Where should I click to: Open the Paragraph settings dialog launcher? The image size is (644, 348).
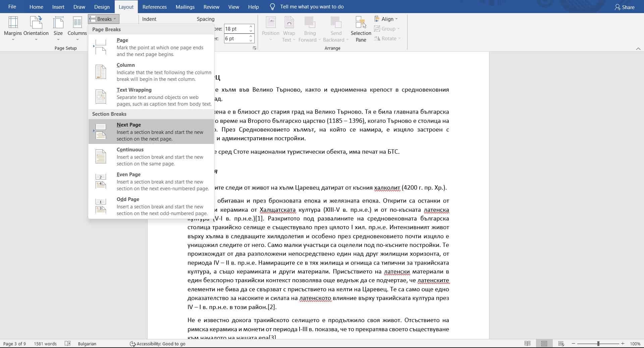click(x=255, y=48)
